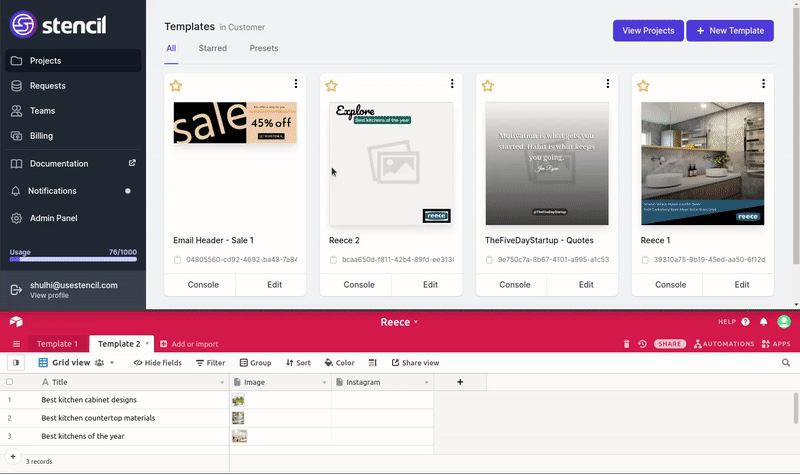Star the Reece 1 template
This screenshot has width=800, height=474.
click(x=643, y=86)
